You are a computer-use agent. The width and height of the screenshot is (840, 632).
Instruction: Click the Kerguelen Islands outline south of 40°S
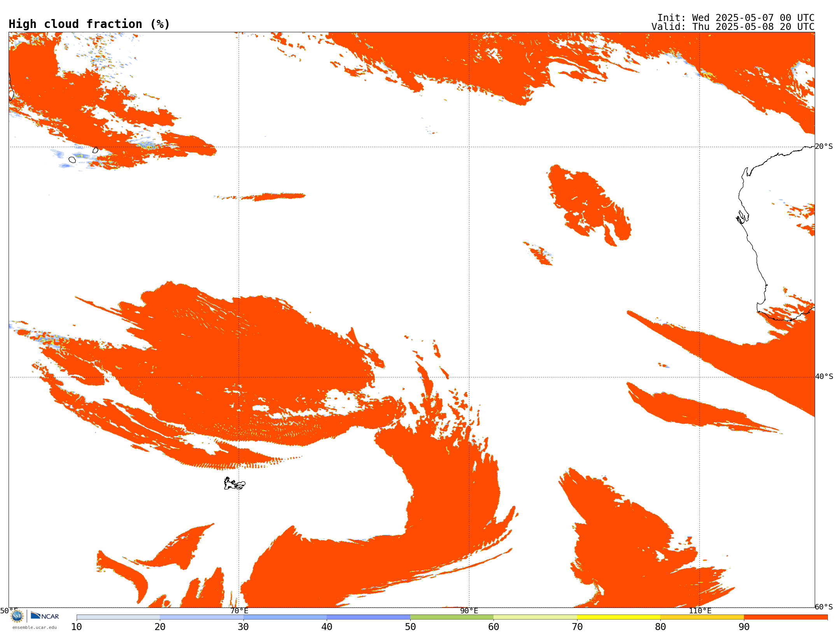pos(234,484)
